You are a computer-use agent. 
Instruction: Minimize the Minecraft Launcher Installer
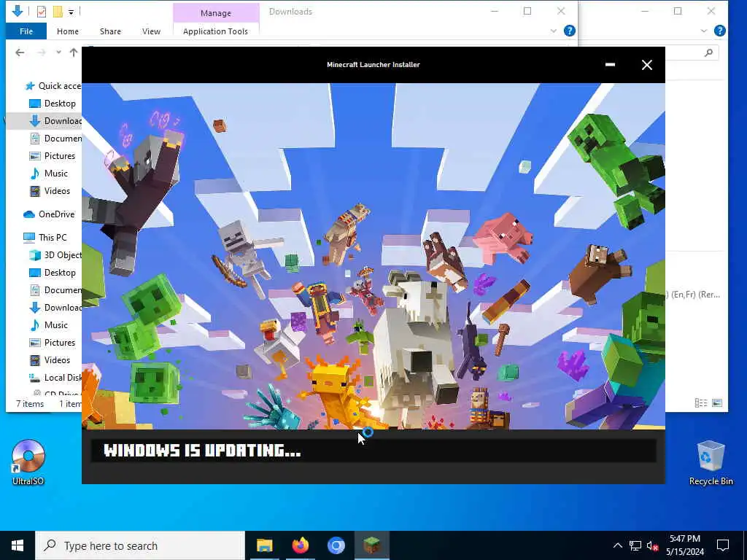(611, 65)
